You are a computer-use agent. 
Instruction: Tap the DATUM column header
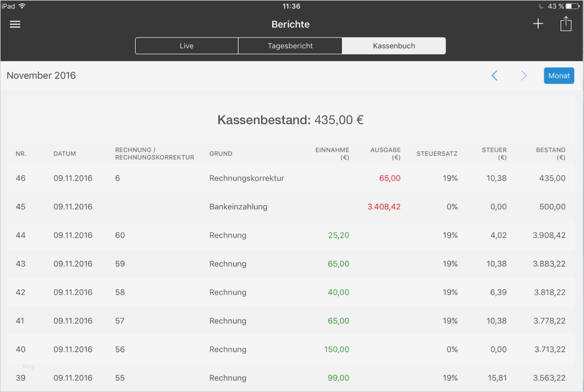coord(64,154)
